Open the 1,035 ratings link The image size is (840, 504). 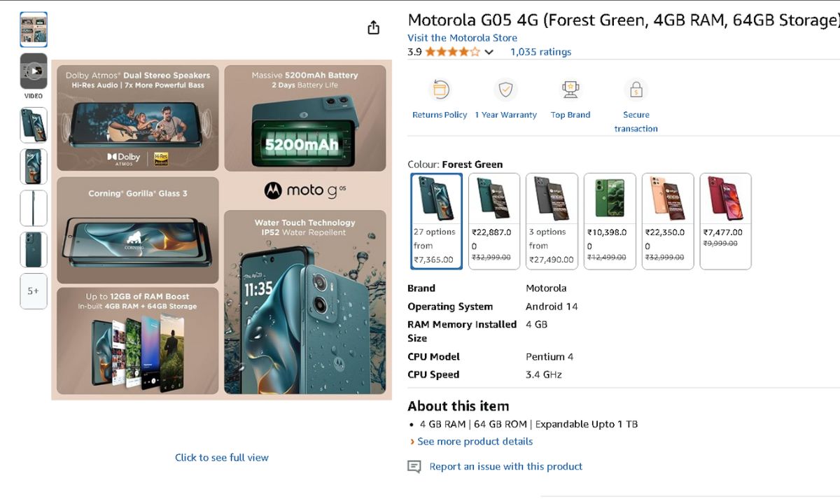(540, 52)
